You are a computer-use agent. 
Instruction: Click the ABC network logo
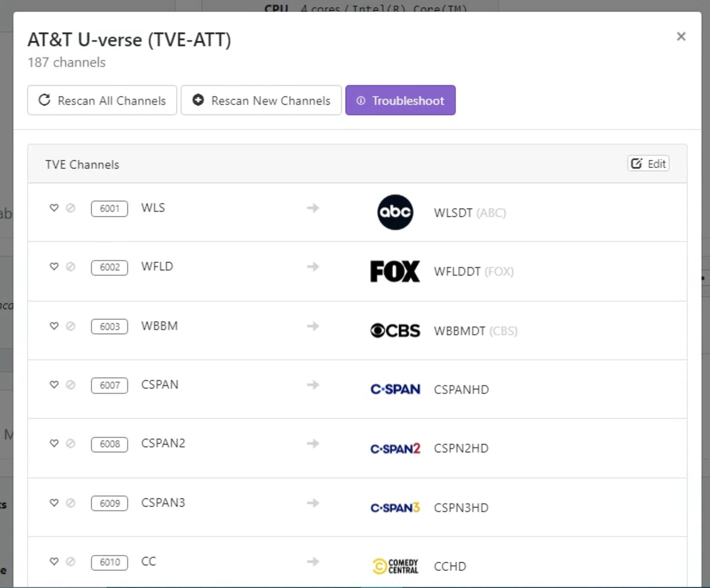tap(395, 212)
